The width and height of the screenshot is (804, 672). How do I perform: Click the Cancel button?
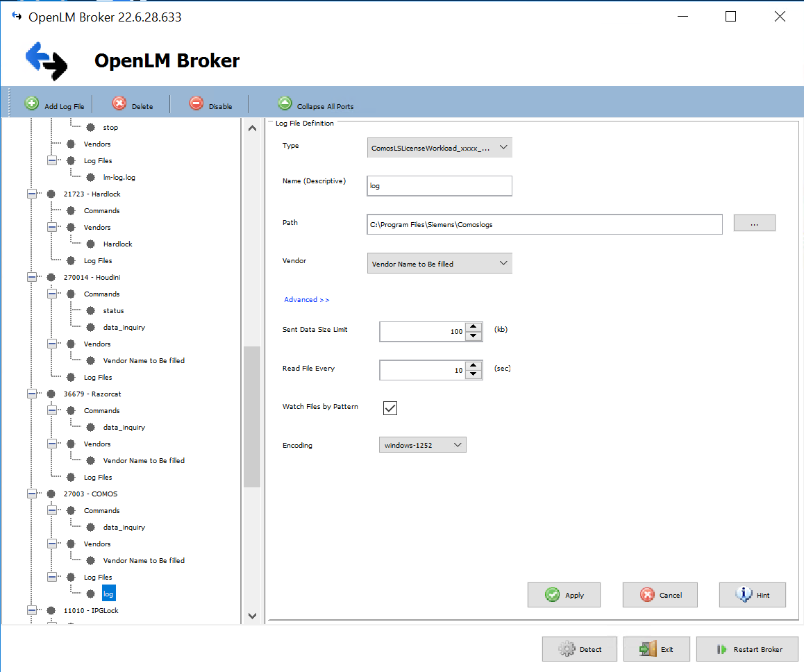tap(660, 595)
